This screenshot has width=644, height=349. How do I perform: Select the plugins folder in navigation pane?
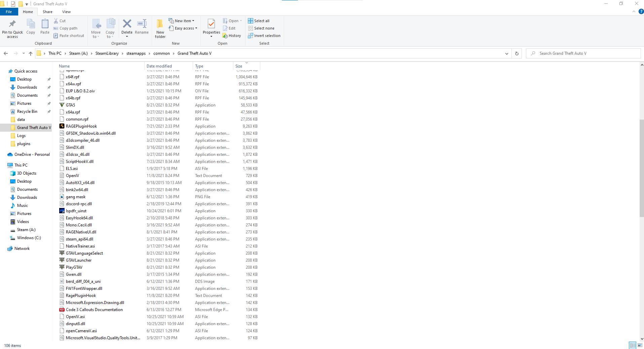click(24, 144)
